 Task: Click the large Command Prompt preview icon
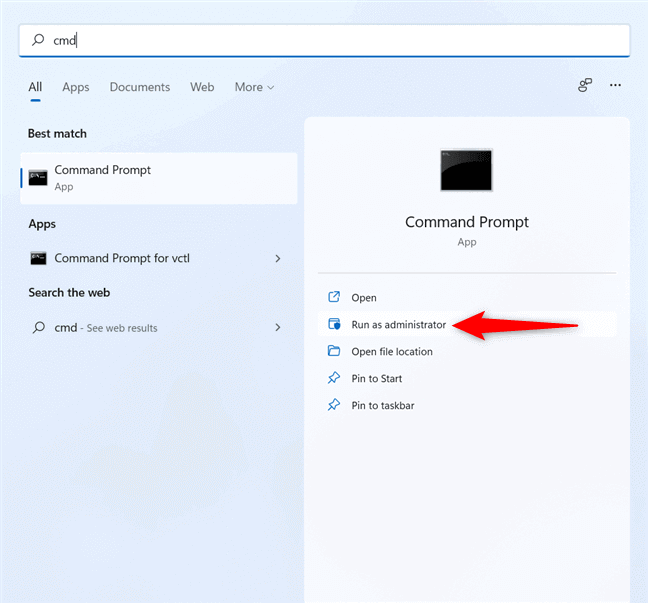pos(466,170)
